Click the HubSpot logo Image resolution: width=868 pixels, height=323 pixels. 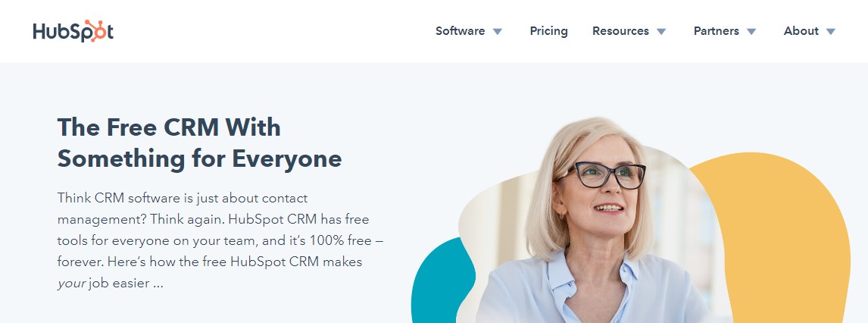pos(73,31)
